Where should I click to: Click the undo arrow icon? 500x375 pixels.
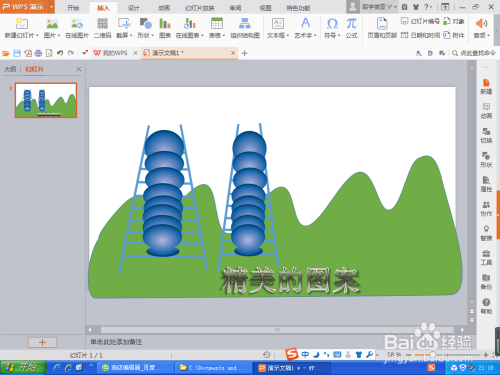[x=60, y=53]
